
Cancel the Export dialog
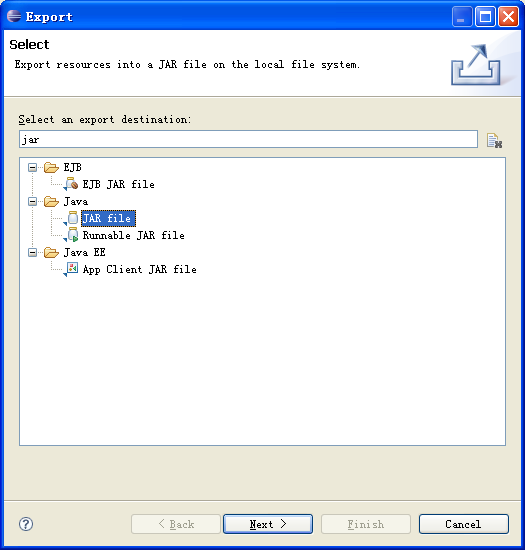(464, 524)
